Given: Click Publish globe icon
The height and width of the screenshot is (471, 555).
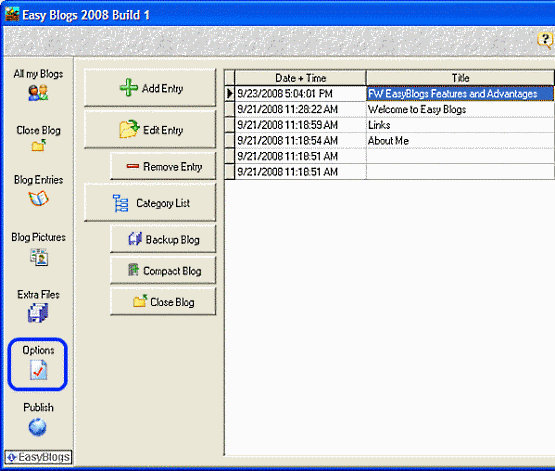Looking at the screenshot, I should click(38, 427).
